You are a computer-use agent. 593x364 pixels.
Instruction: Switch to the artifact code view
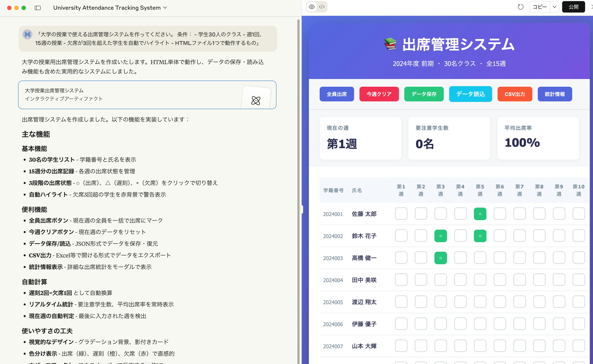pos(322,7)
